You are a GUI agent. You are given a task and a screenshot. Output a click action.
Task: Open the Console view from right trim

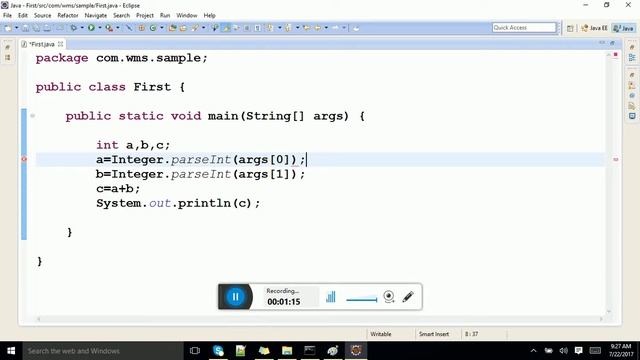(x=632, y=116)
